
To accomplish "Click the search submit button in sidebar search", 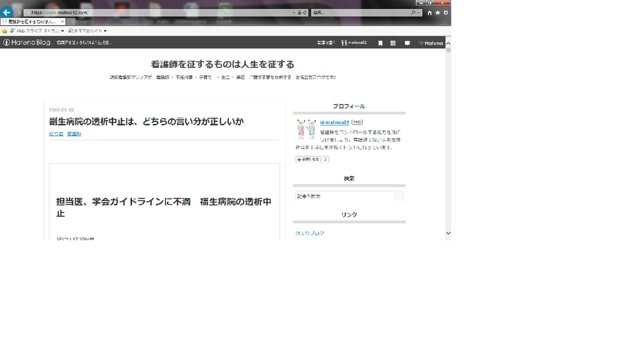I will 397,196.
